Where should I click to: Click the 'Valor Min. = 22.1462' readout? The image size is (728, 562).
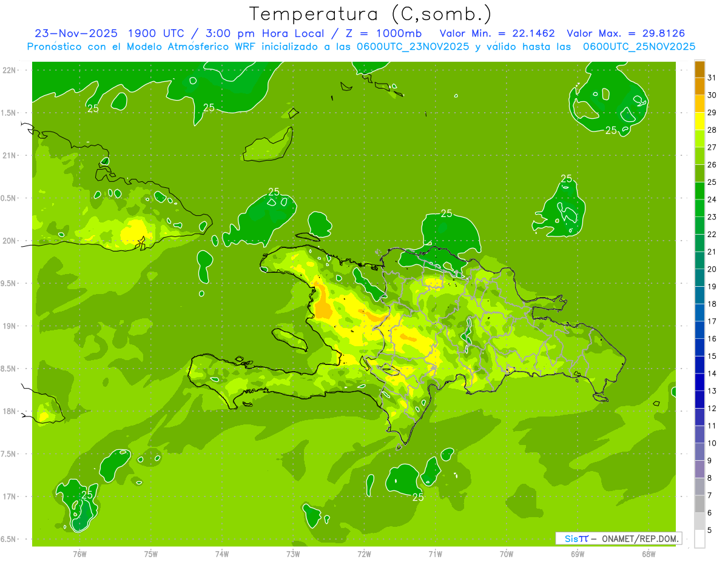(497, 33)
